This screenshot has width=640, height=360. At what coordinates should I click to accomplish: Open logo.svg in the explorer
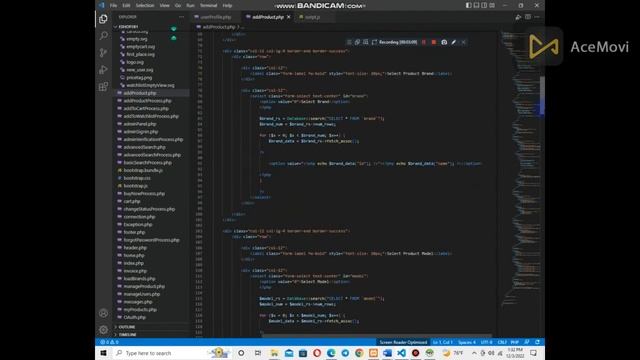[135, 62]
